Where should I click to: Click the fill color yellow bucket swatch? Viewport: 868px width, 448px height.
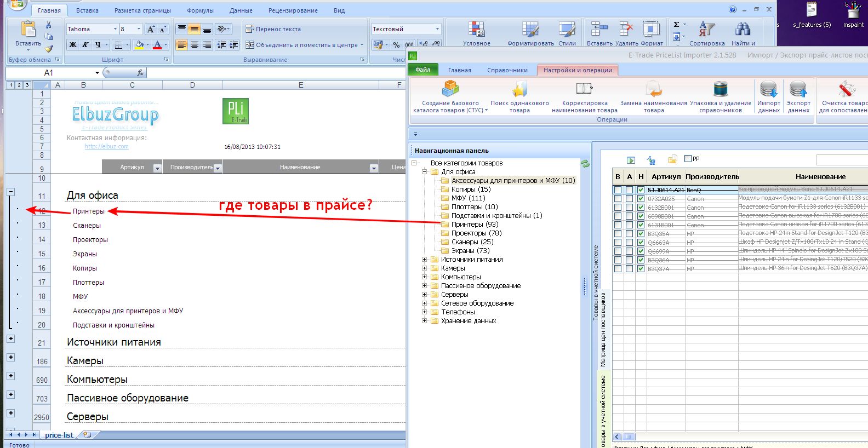tap(139, 45)
